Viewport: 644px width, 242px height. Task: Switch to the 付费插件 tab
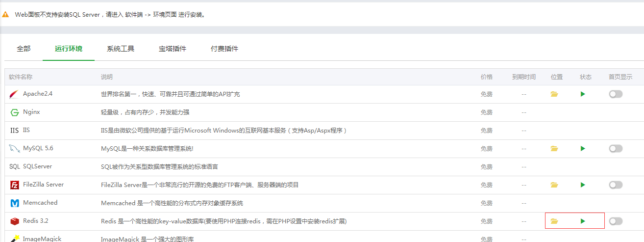click(x=224, y=49)
